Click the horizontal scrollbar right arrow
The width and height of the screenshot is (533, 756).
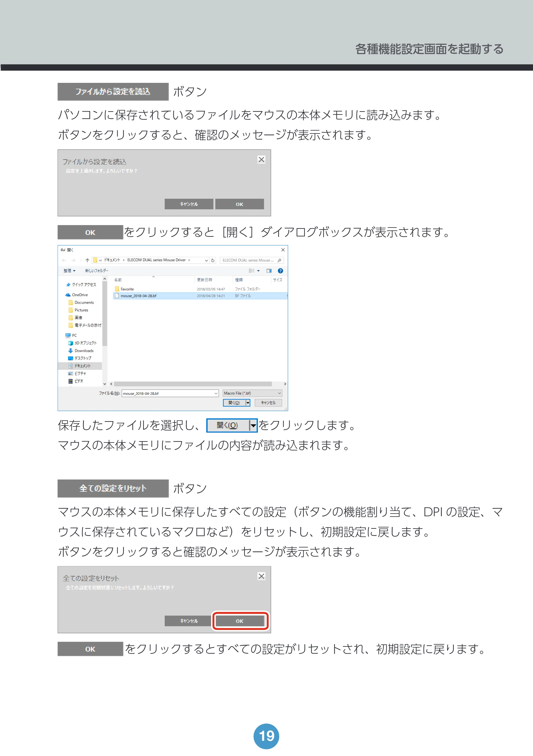click(285, 384)
